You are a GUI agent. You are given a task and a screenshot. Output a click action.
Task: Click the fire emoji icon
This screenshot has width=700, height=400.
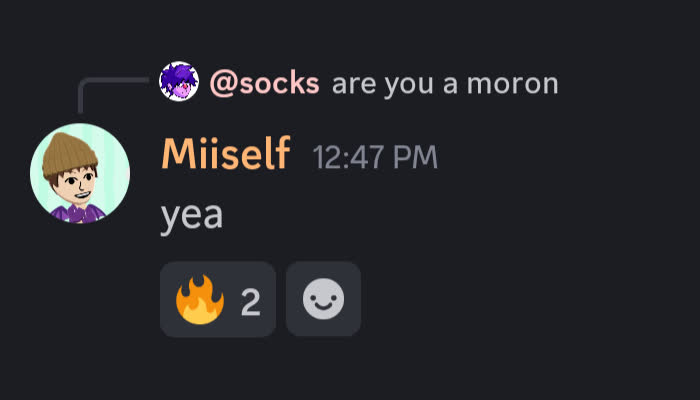tap(200, 299)
